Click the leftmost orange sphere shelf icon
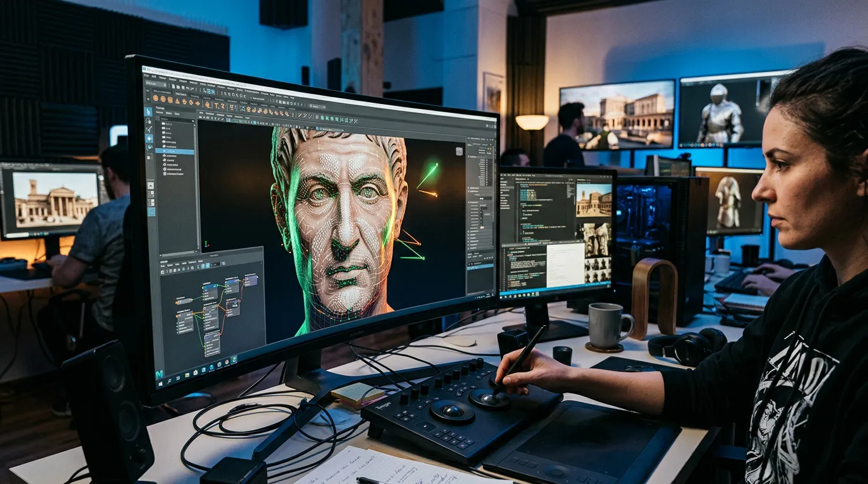The height and width of the screenshot is (484, 868). click(x=156, y=98)
